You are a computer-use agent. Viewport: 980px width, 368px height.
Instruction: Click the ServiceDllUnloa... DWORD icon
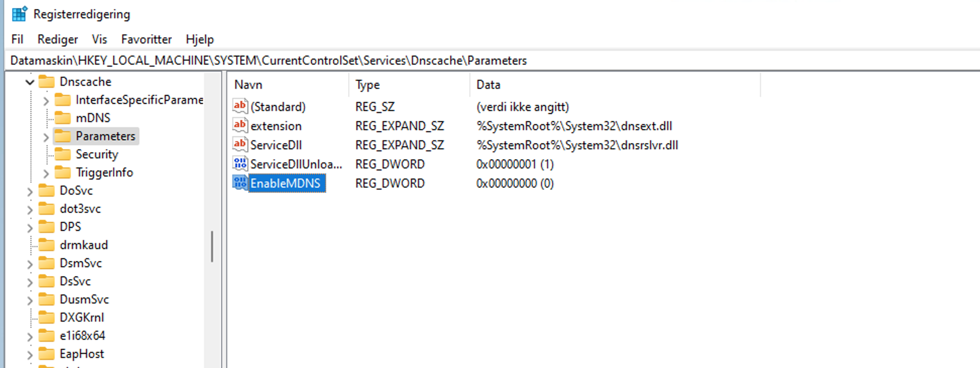pyautogui.click(x=240, y=163)
